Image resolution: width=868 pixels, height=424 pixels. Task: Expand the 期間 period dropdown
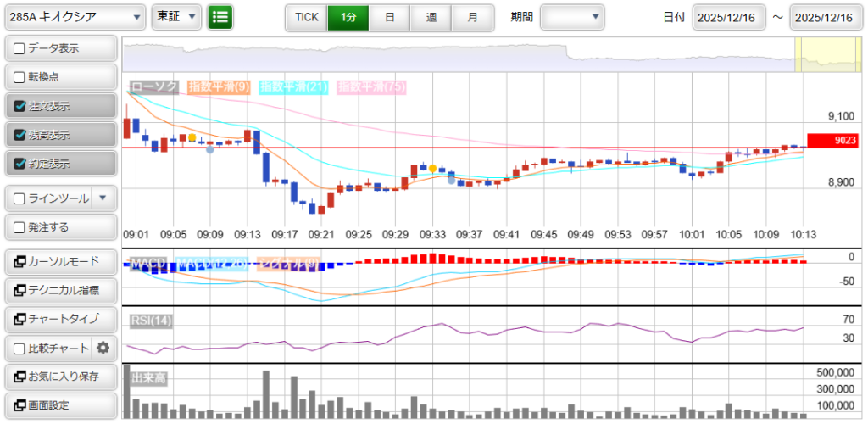click(572, 17)
